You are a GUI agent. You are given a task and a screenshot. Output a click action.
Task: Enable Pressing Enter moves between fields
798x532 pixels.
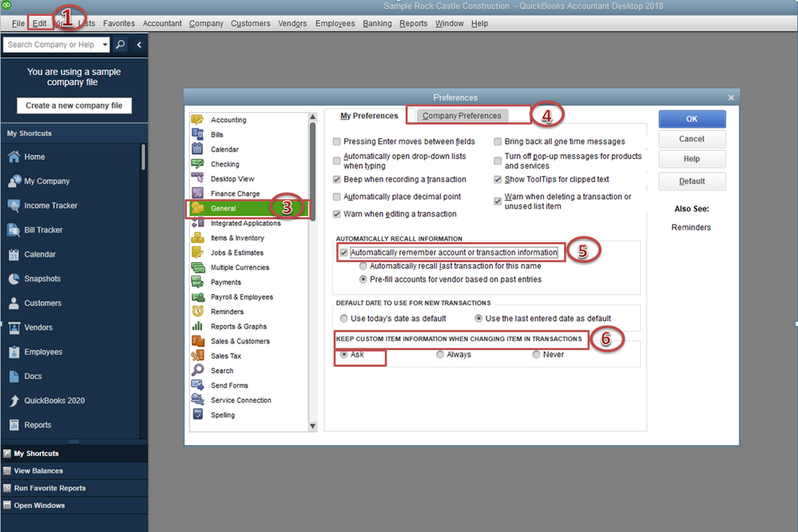pos(336,141)
